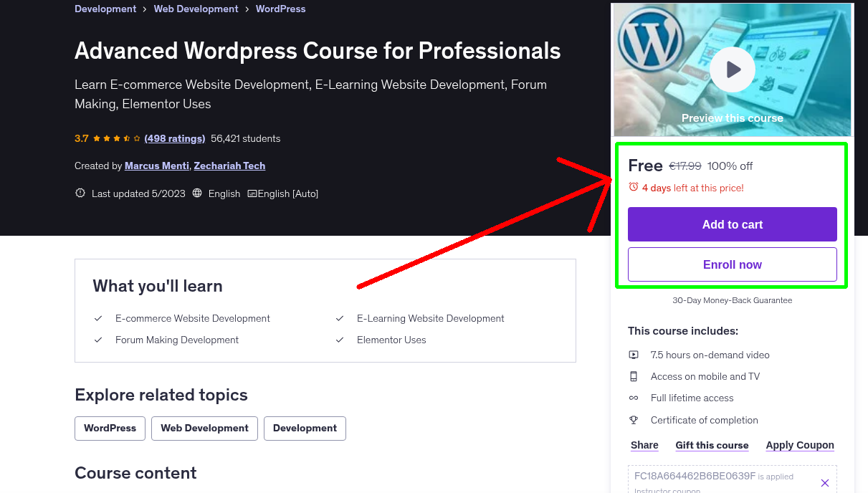Click the certificate of completion trophy icon
868x493 pixels.
[634, 420]
